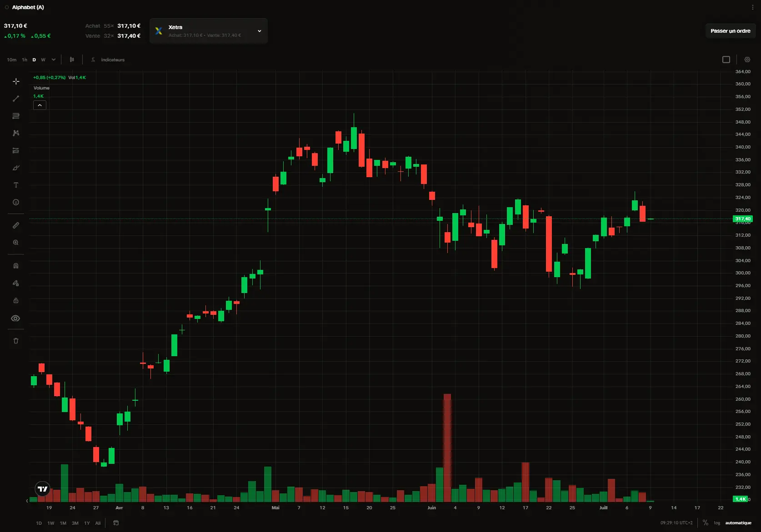Select the crosshair cursor tool

[16, 81]
